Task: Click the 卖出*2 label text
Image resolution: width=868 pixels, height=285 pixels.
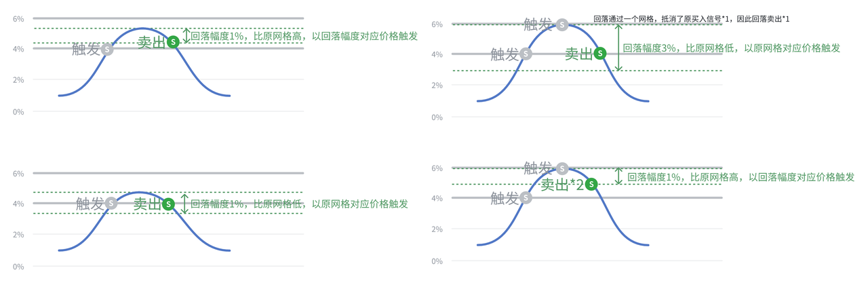Action: click(562, 184)
